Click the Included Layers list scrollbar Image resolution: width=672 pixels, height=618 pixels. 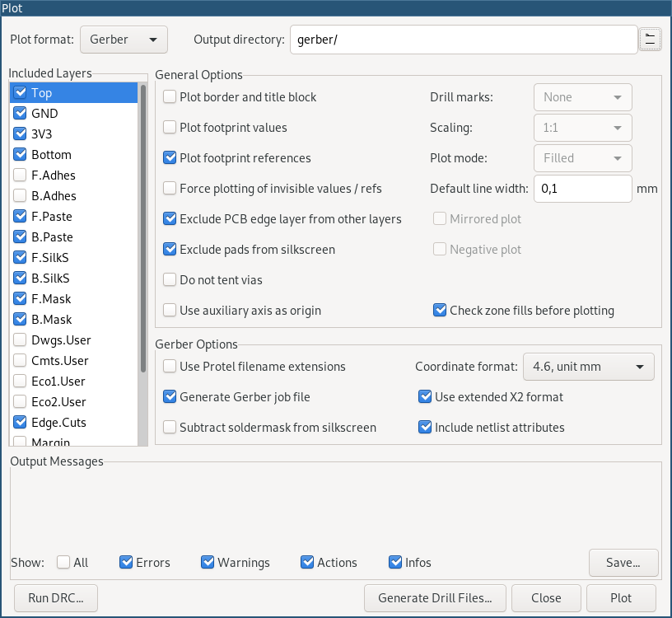[x=143, y=228]
